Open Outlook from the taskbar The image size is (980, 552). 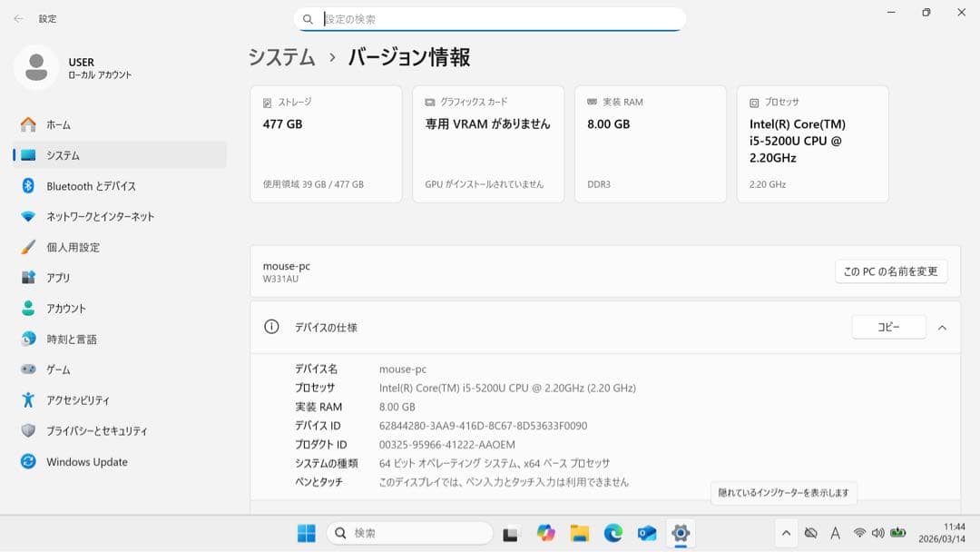[x=647, y=533]
